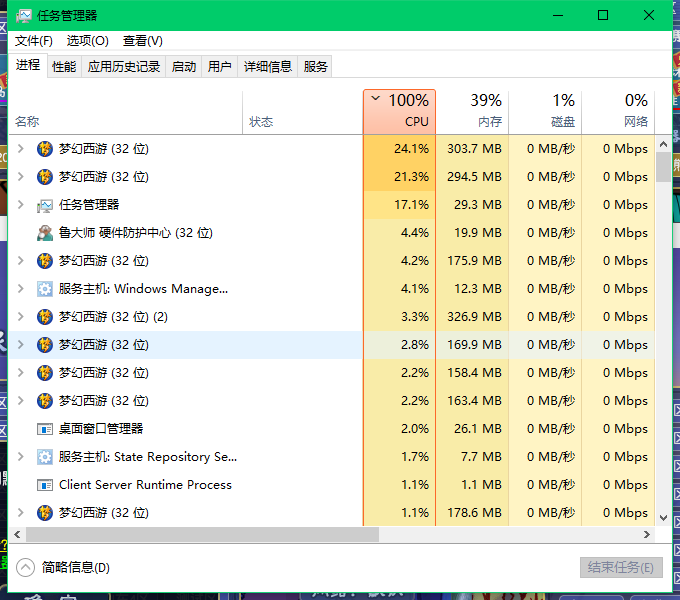Expand the 梦幻西游 row with 24.1% CPU
Screen dimensions: 680x600
[x=20, y=149]
